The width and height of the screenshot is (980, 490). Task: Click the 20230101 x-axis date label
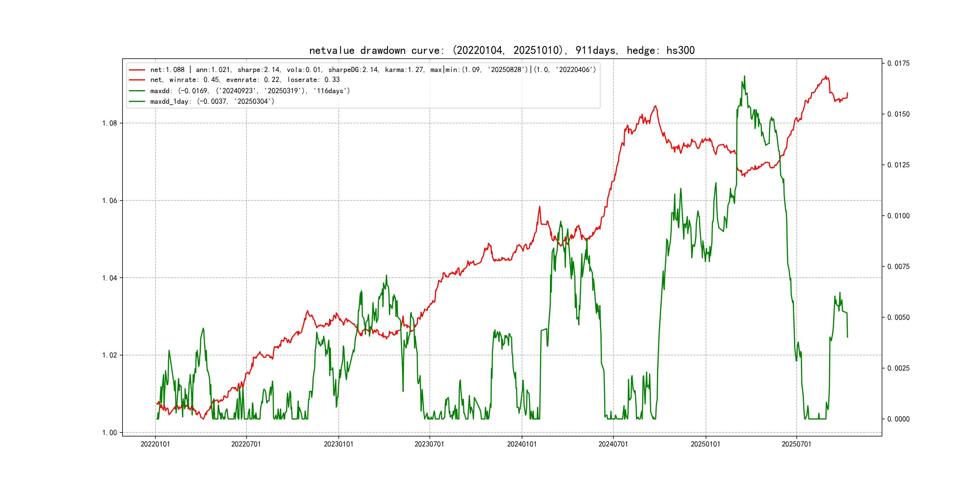(338, 444)
